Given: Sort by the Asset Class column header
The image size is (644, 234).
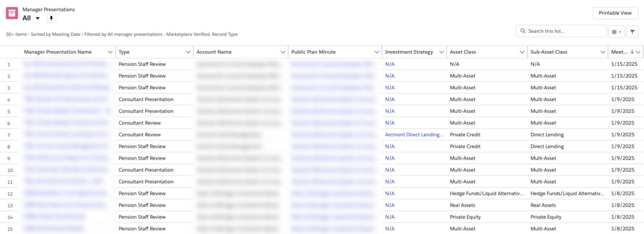Looking at the screenshot, I should point(463,52).
